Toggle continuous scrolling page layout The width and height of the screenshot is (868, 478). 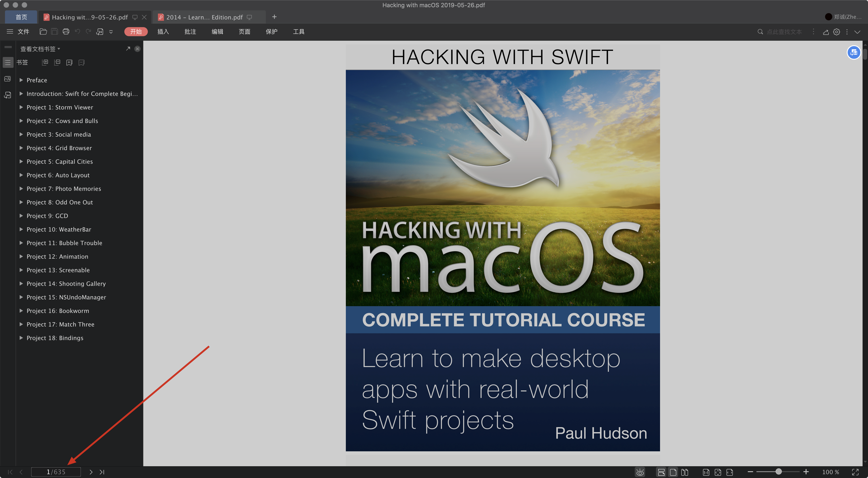(x=661, y=472)
